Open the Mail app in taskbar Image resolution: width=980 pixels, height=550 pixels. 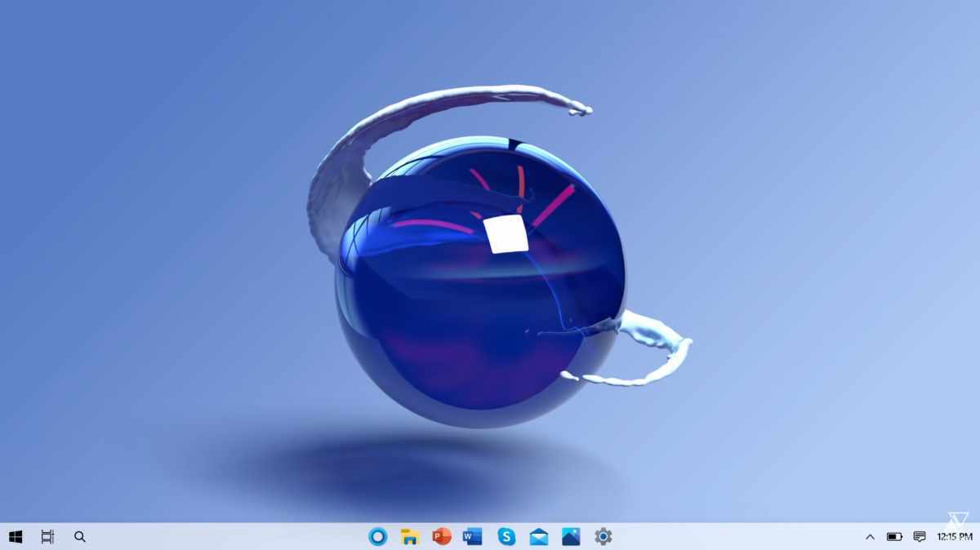[x=539, y=536]
